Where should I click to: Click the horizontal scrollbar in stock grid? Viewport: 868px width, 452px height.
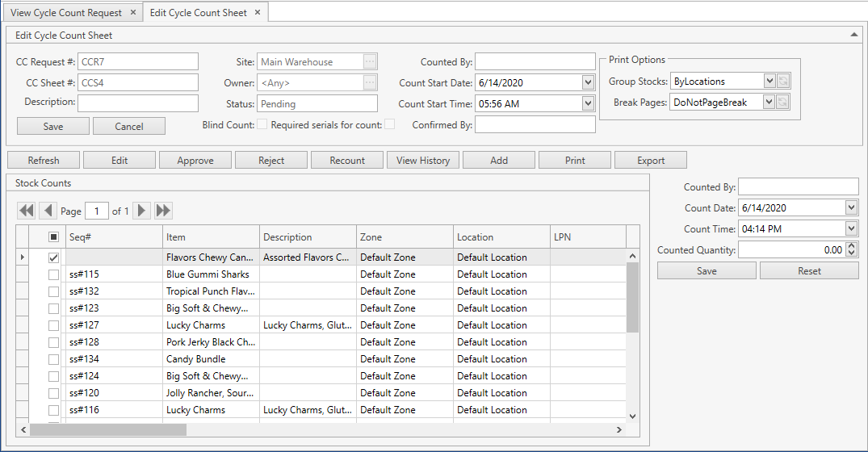coord(108,429)
